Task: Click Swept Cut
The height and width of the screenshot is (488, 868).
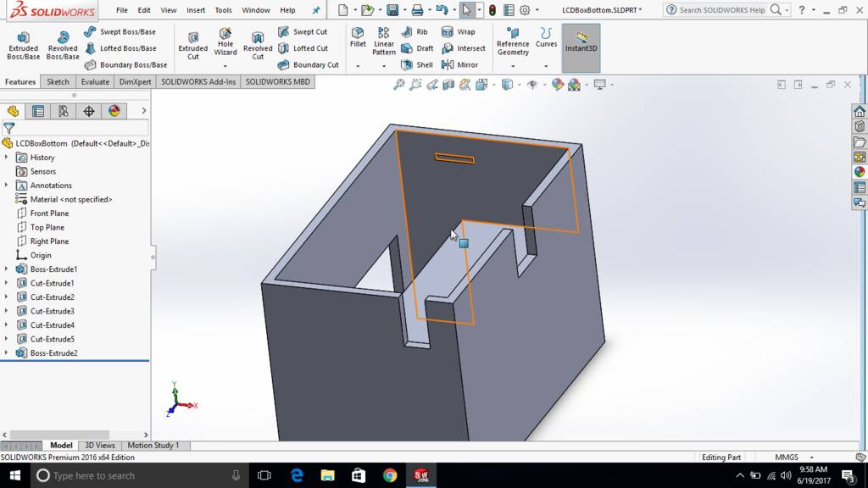Action: [x=303, y=32]
